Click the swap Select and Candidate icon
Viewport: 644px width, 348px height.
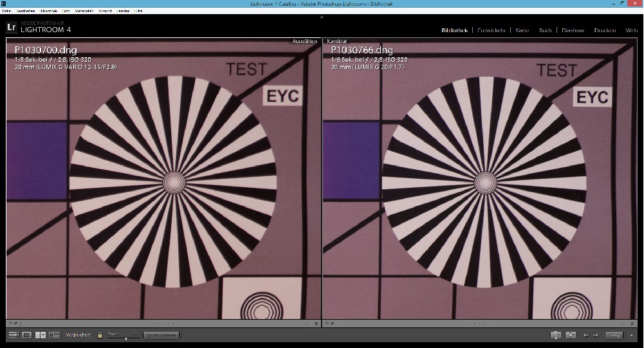point(556,335)
